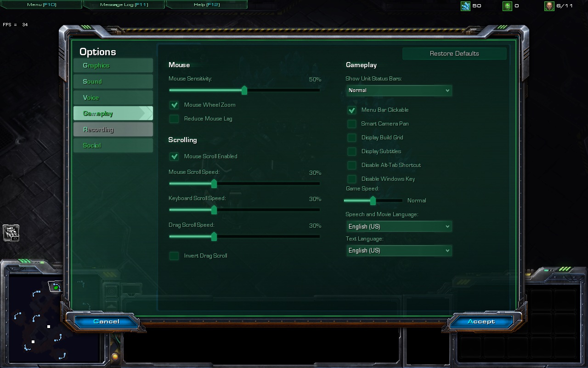The height and width of the screenshot is (368, 588).
Task: Toggle Menu Bar Clickable option
Action: tap(351, 110)
